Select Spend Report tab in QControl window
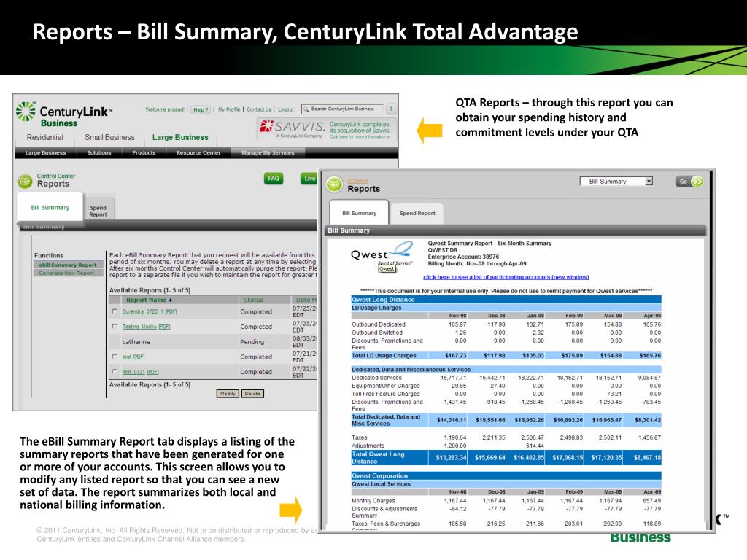Viewport: 747px width, 560px height. coord(417,214)
